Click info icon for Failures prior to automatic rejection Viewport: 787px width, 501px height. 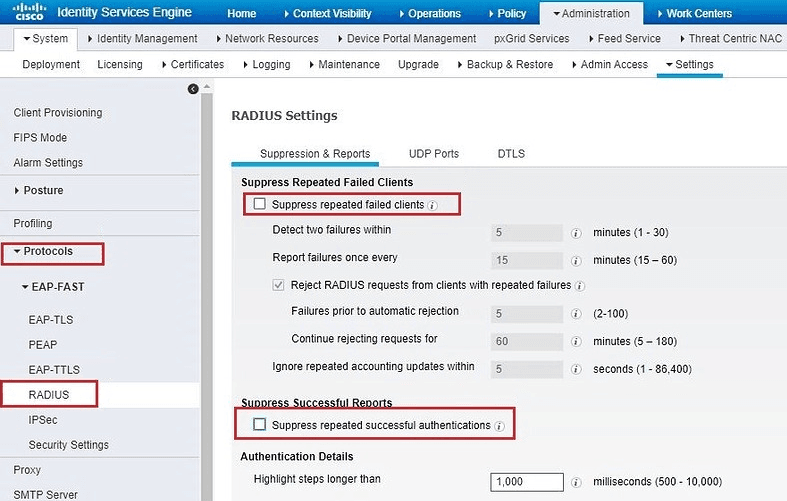click(x=576, y=313)
